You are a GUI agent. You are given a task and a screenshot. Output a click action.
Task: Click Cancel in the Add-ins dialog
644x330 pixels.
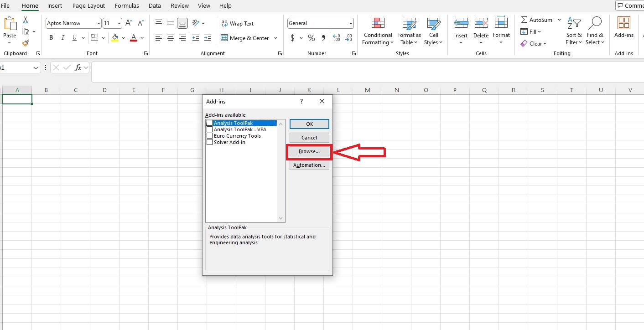tap(309, 138)
